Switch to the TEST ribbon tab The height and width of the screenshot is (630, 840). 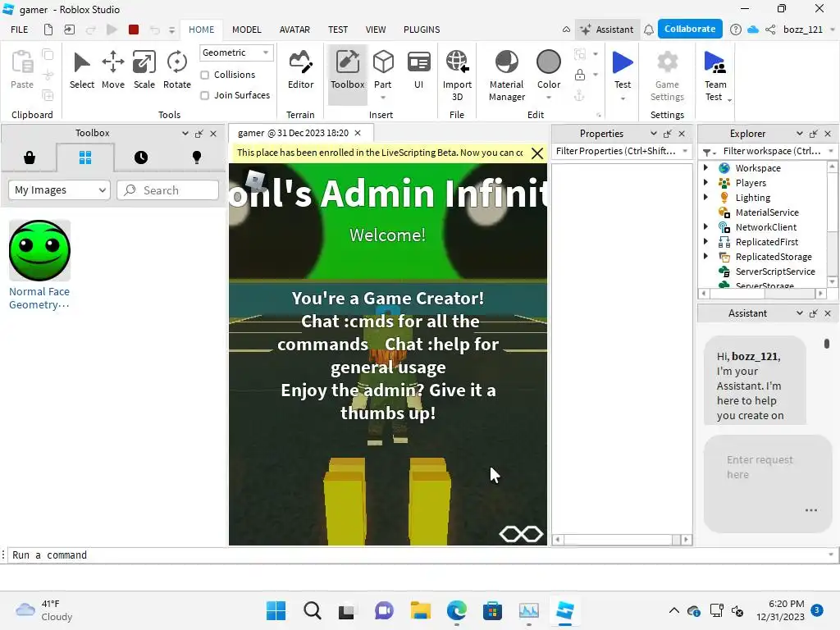[338, 30]
